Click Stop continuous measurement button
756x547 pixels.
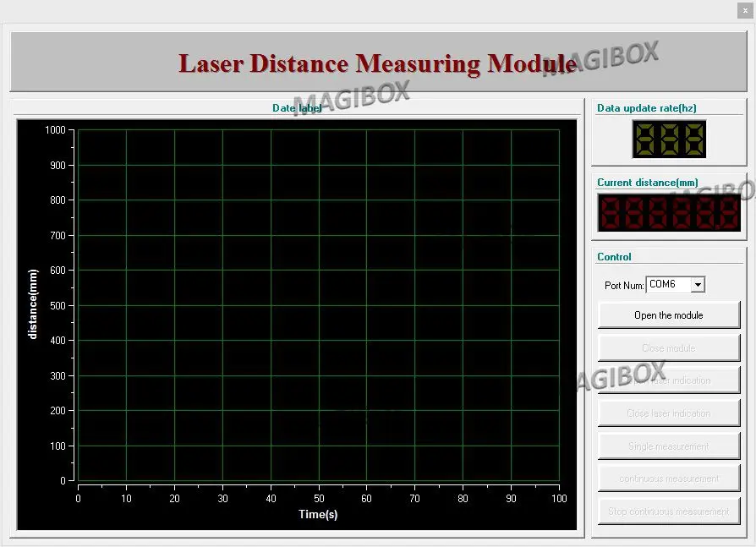[669, 511]
